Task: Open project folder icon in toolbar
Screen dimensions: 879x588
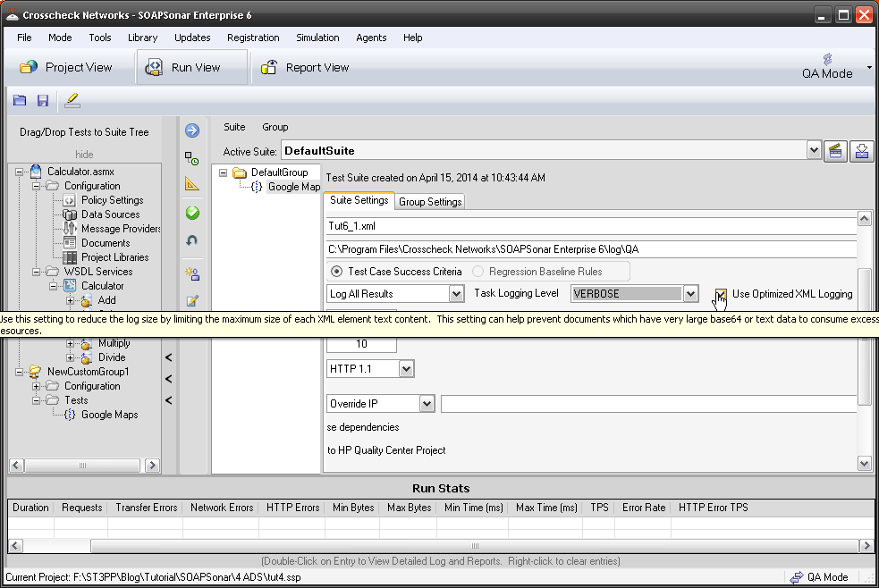Action: tap(20, 100)
